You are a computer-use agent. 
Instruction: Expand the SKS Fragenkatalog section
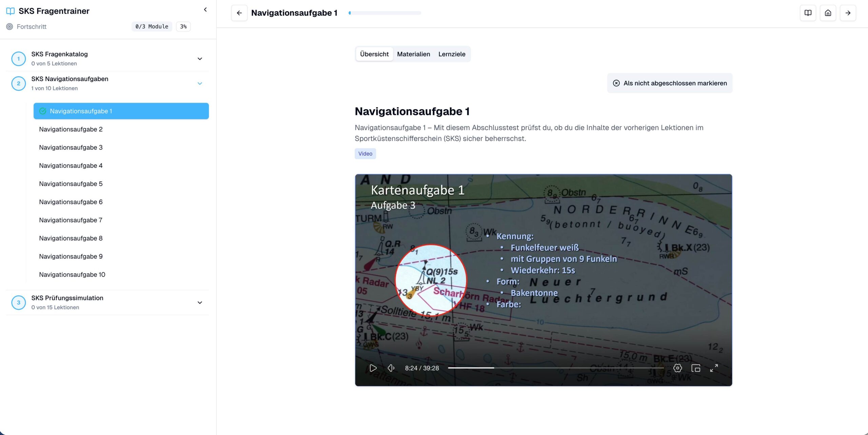pyautogui.click(x=200, y=58)
